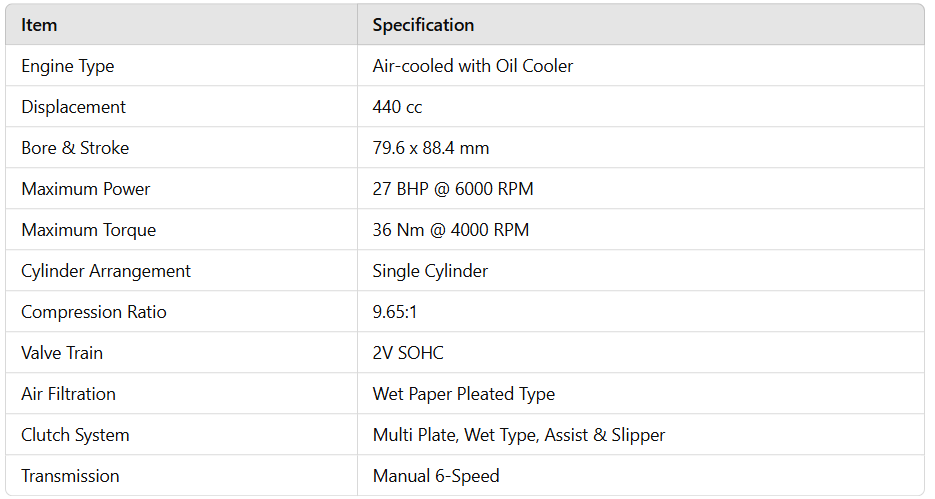Click '36 Nm @ 4000 RPM' value

pyautogui.click(x=451, y=230)
